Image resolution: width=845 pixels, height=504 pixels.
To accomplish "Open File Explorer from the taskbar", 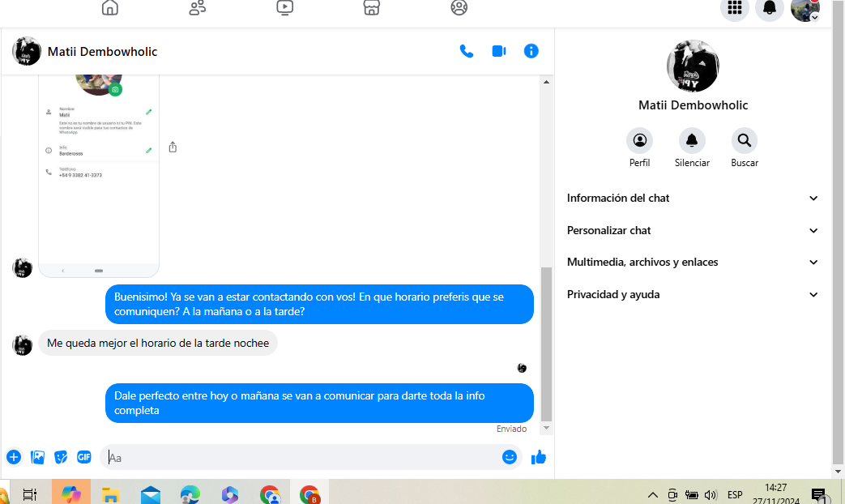I will tap(110, 494).
